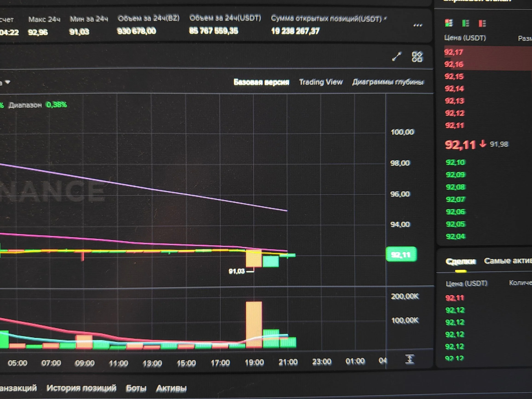Image resolution: width=532 pixels, height=399 pixels.
Task: Click ask price 92,16 in order book
Action: click(x=454, y=64)
